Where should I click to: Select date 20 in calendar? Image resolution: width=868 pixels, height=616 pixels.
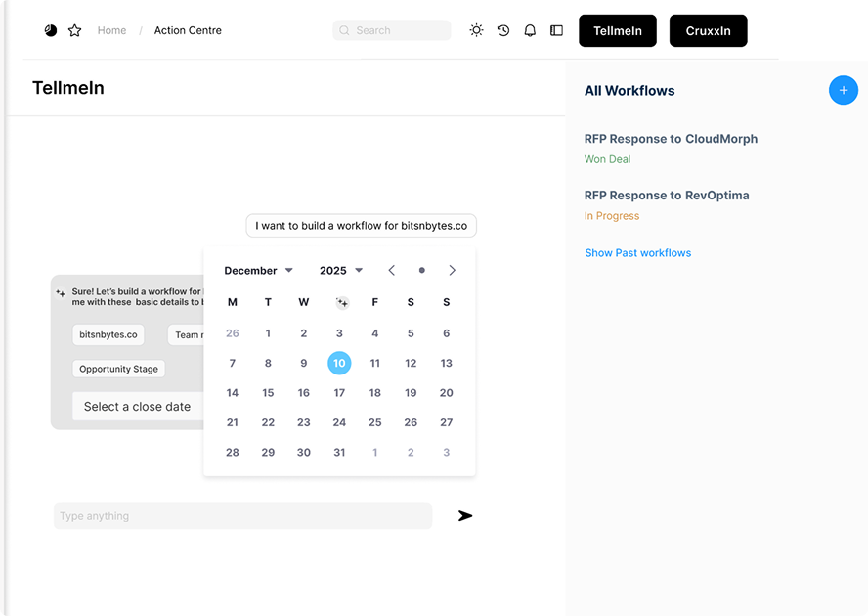(x=446, y=393)
